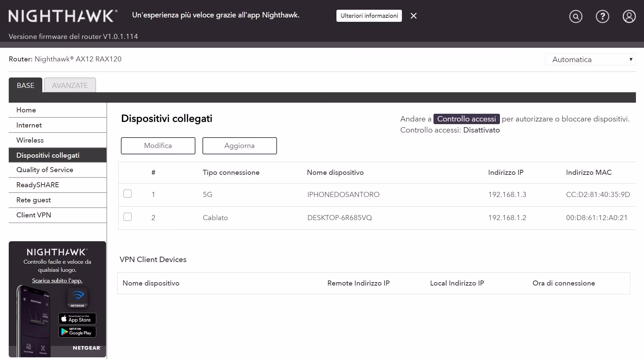The width and height of the screenshot is (644, 359).
Task: Go to Home in the sidebar
Action: coord(58,110)
